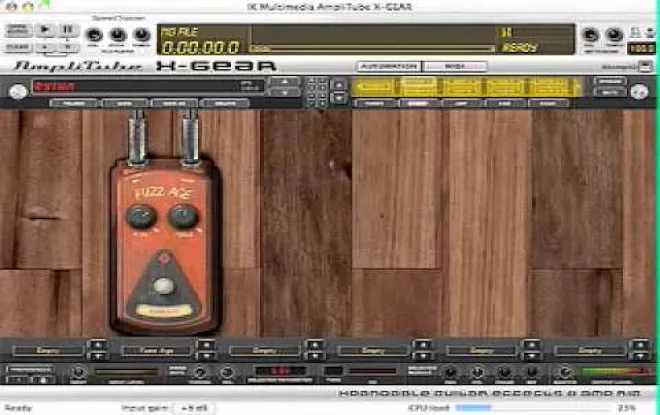Viewport: 660px width, 415px height.
Task: Click the Delete preset button
Action: pyautogui.click(x=224, y=103)
